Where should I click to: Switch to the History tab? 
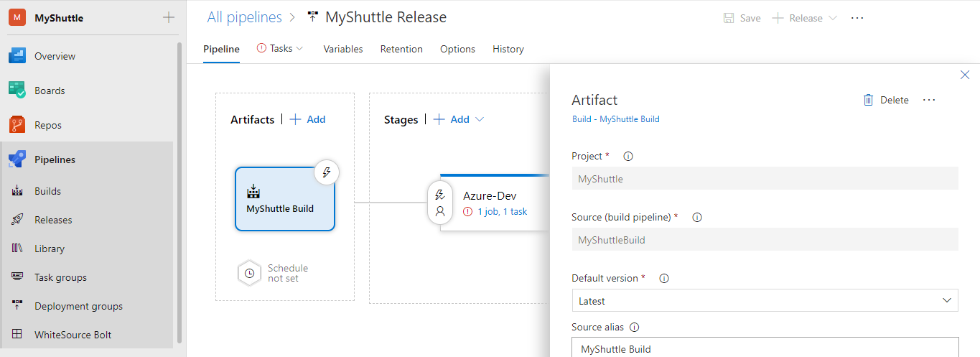coord(508,49)
